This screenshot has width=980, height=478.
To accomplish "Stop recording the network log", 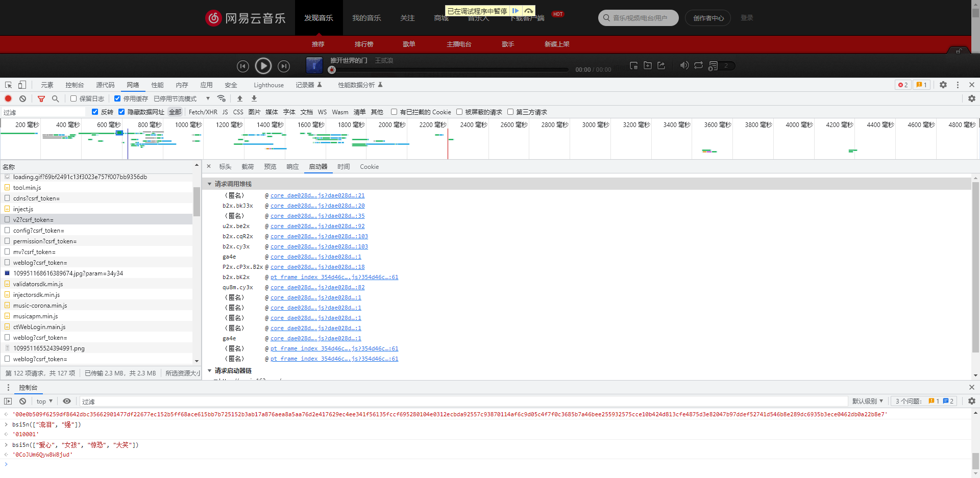I will click(8, 98).
